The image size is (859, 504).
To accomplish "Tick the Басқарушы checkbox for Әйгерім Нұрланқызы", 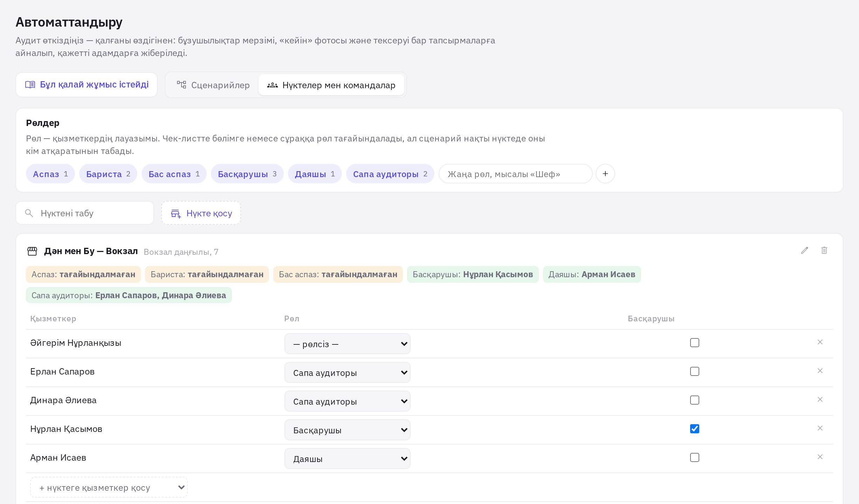I will [695, 343].
